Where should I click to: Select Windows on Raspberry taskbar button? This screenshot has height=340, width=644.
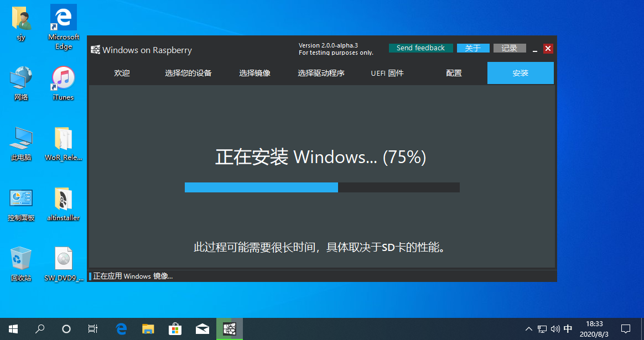coord(230,329)
